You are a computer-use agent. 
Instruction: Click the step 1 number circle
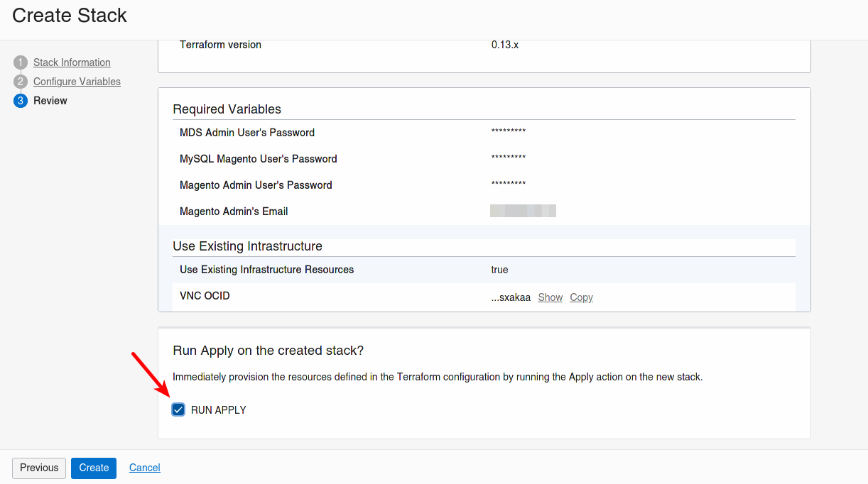[x=20, y=62]
